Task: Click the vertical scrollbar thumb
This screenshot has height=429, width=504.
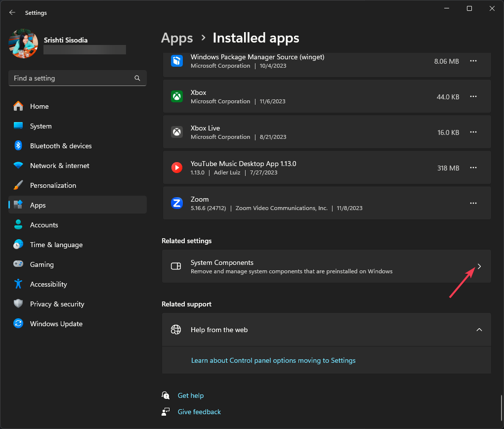Action: pos(501,409)
